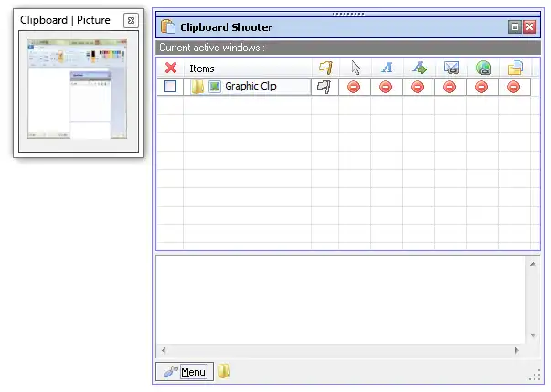This screenshot has width=551, height=392.
Task: Click the folder icon next to Menu button
Action: (224, 371)
